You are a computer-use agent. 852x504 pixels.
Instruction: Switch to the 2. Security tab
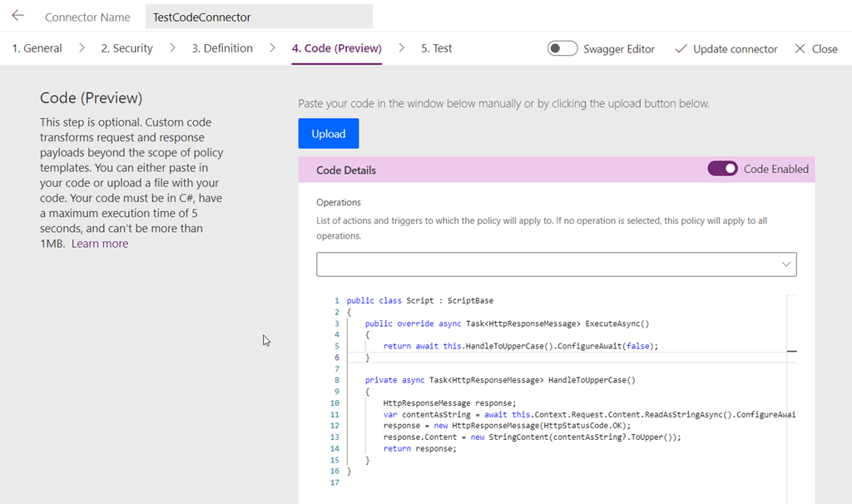coord(126,48)
